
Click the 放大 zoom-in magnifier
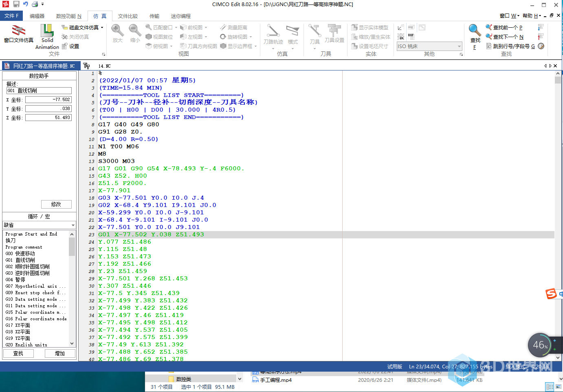click(117, 33)
